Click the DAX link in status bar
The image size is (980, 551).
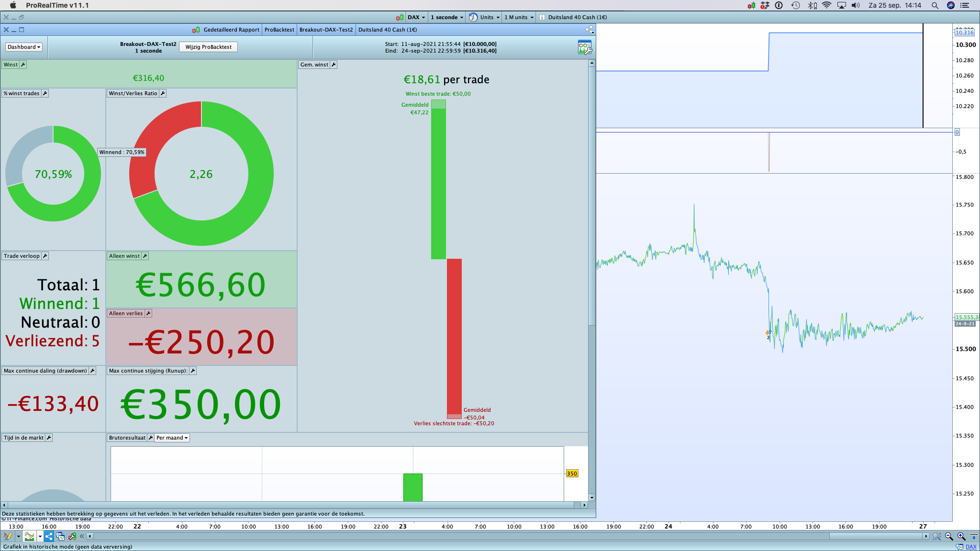[x=971, y=547]
